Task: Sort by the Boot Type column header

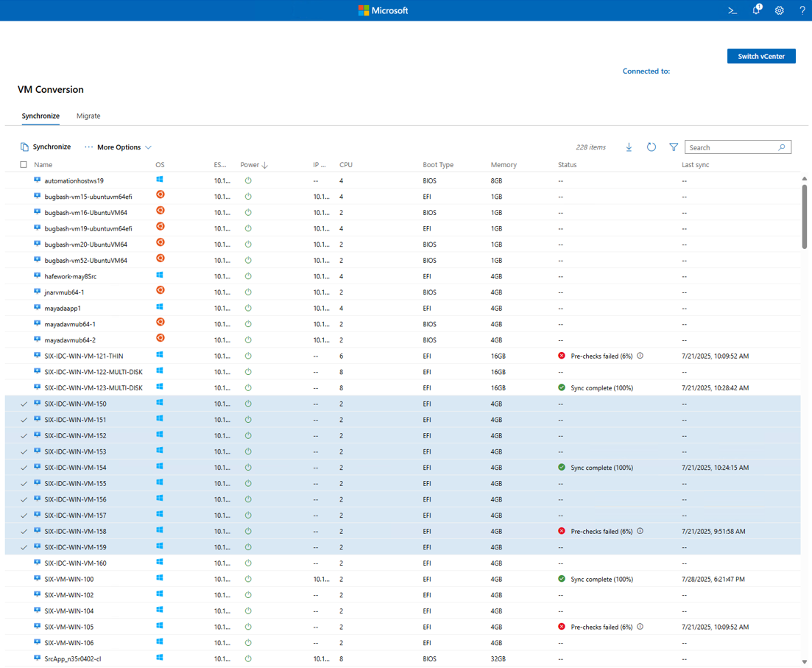Action: pos(437,165)
